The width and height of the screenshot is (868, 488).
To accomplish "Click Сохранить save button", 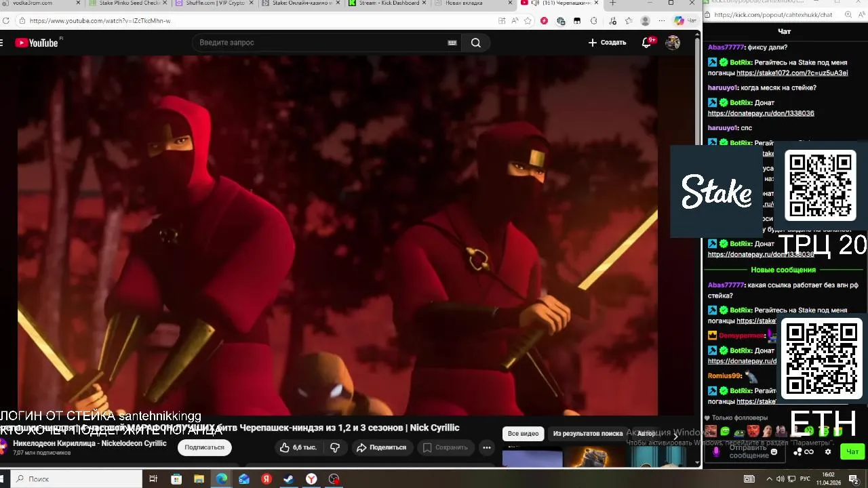I will pos(446,447).
